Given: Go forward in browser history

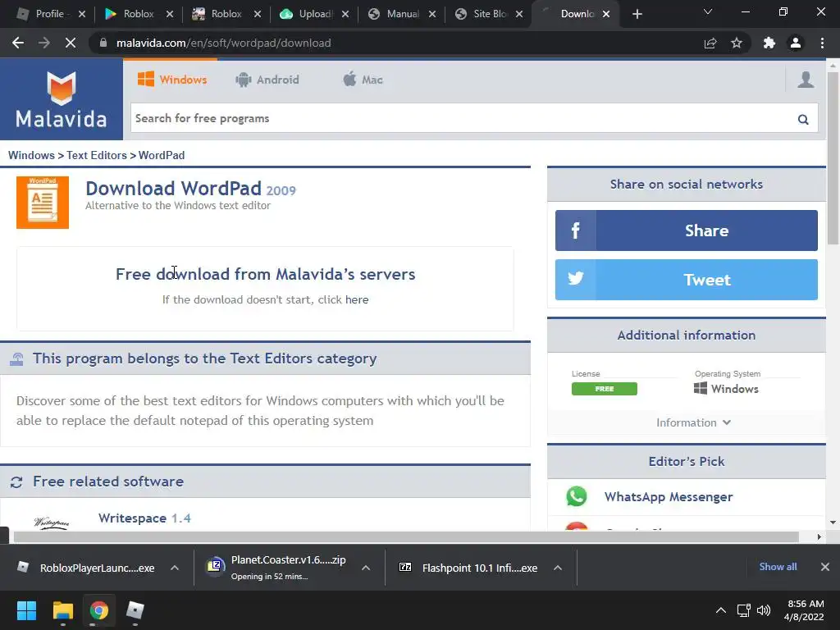Looking at the screenshot, I should (x=44, y=43).
